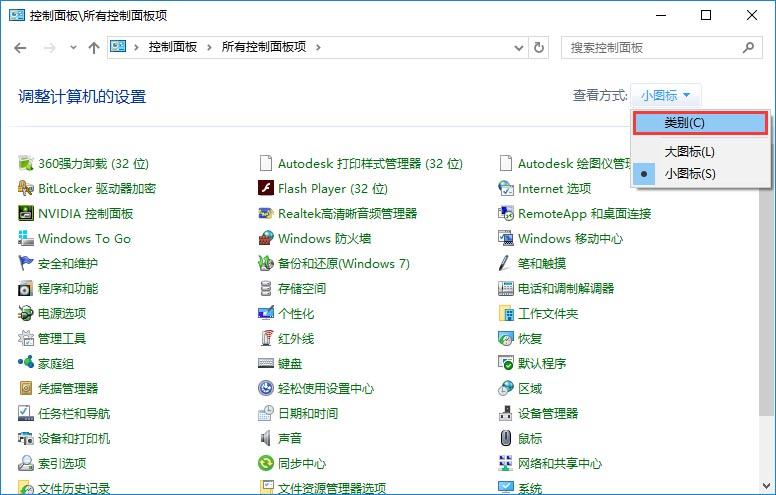Open the 任务栏和导航 icon

coord(25,413)
